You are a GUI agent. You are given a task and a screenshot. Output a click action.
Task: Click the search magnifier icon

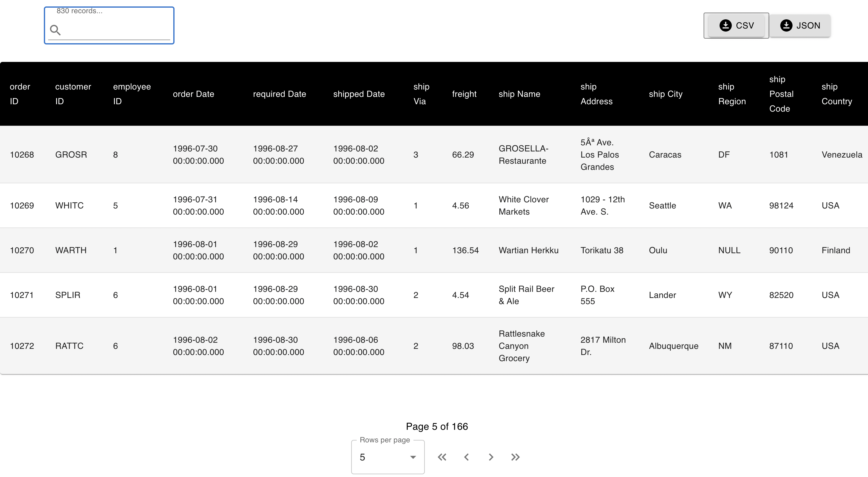click(55, 30)
